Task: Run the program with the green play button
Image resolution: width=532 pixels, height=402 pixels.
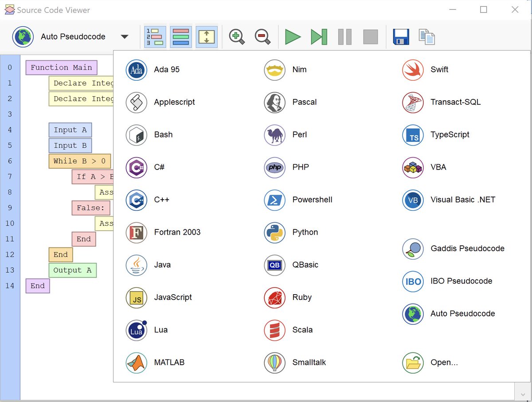Action: coord(293,36)
